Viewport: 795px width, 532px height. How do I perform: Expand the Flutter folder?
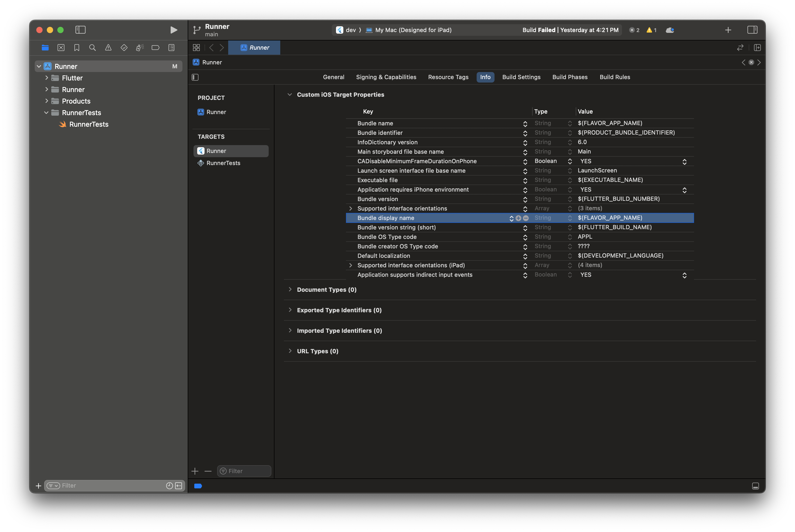[x=47, y=78]
